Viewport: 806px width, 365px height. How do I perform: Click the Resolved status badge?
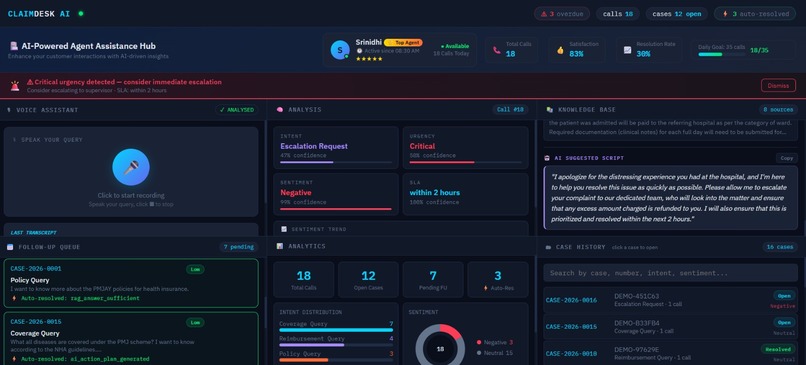tap(778, 349)
